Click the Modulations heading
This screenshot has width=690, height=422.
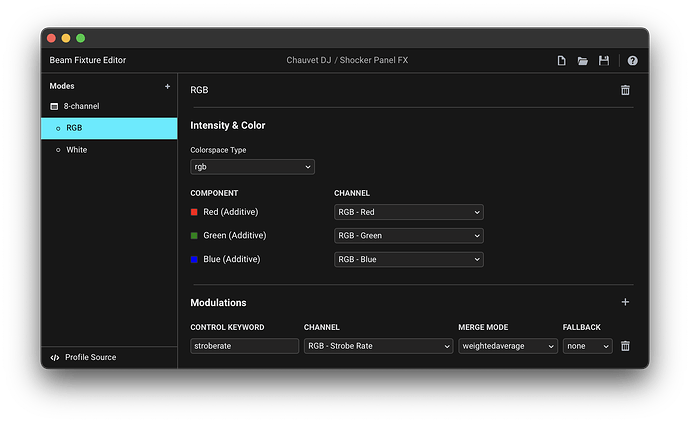tap(218, 303)
